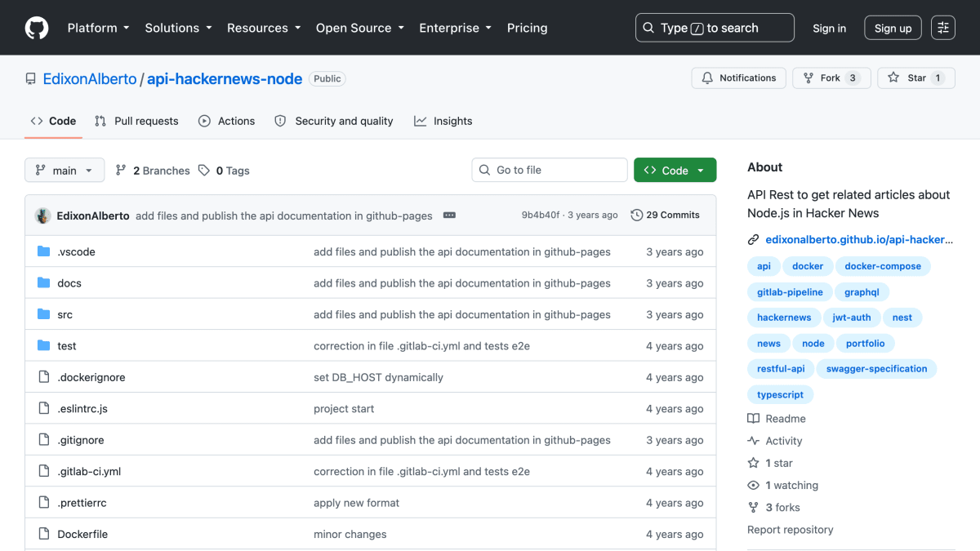Click the .gitignore file icon

44,440
